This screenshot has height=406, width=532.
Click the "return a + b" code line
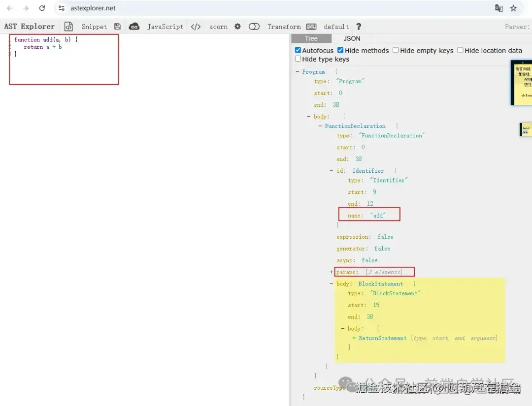(x=43, y=47)
